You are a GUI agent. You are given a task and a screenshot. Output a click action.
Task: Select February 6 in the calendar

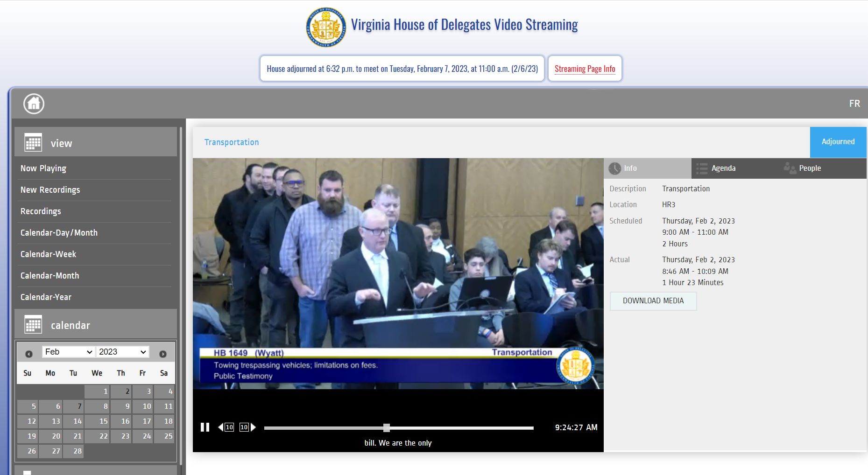[51, 406]
